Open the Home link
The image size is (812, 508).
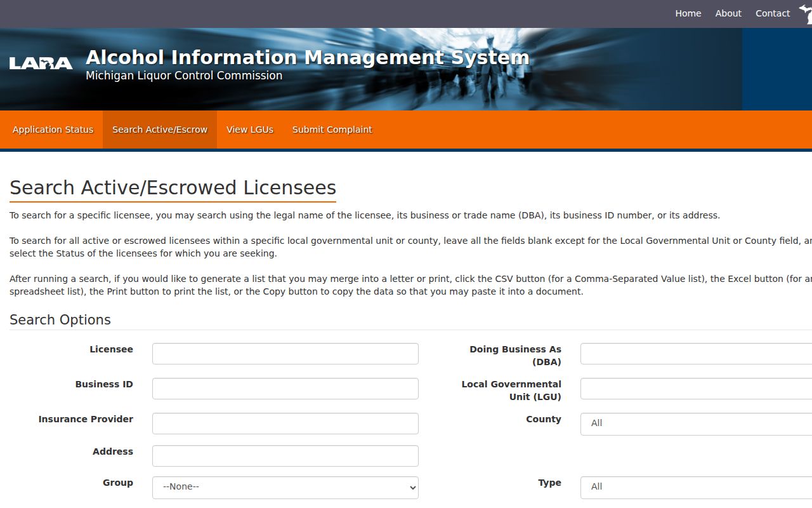click(x=688, y=13)
